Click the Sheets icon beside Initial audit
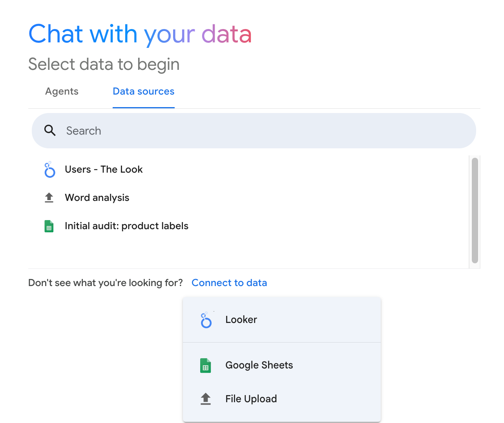Viewport: 504px width, 423px height. (x=49, y=226)
